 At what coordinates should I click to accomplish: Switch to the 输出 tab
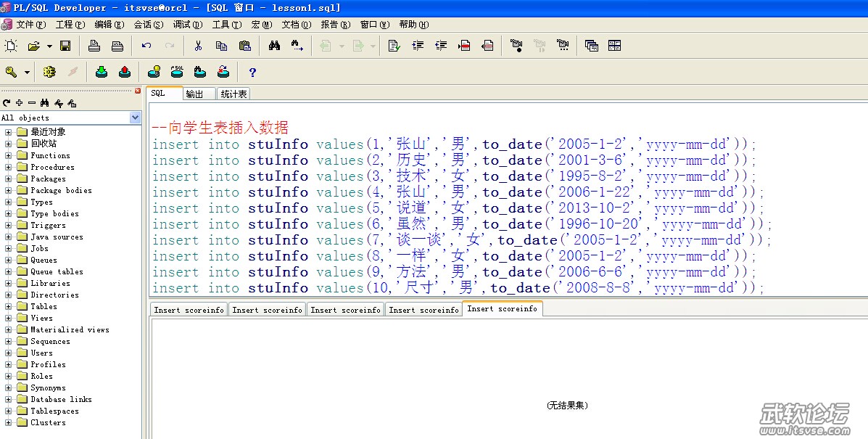coord(199,94)
